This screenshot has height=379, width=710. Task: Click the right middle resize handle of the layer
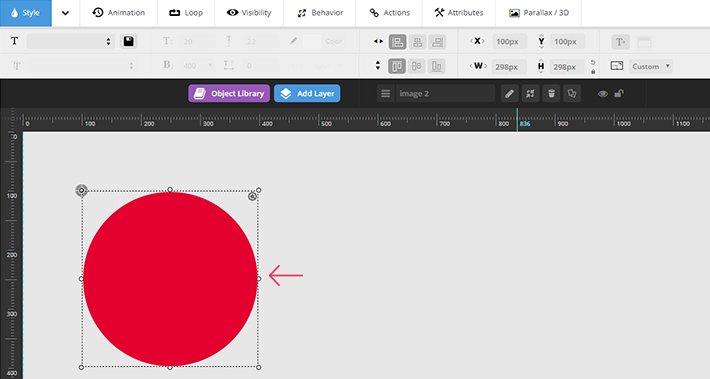click(259, 279)
